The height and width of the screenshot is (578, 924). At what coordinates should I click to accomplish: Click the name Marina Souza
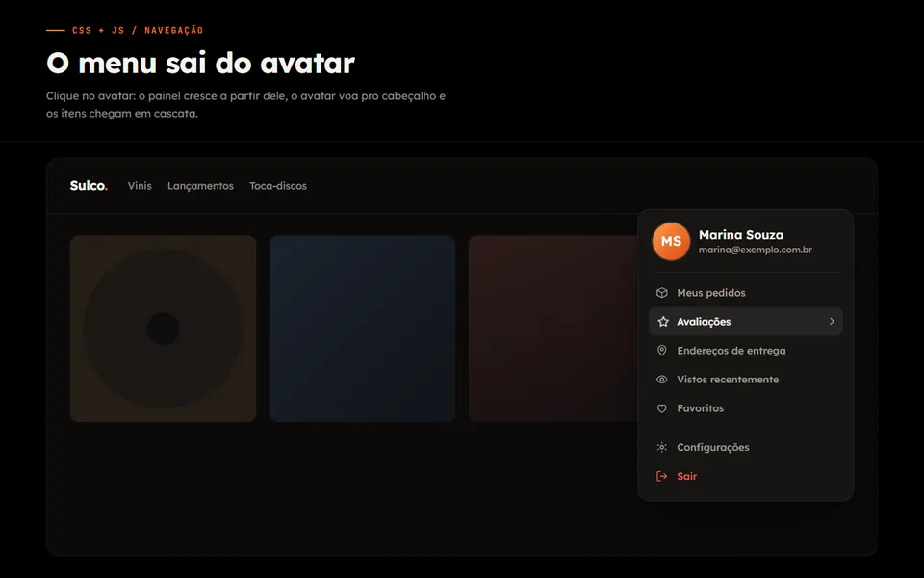tap(741, 235)
